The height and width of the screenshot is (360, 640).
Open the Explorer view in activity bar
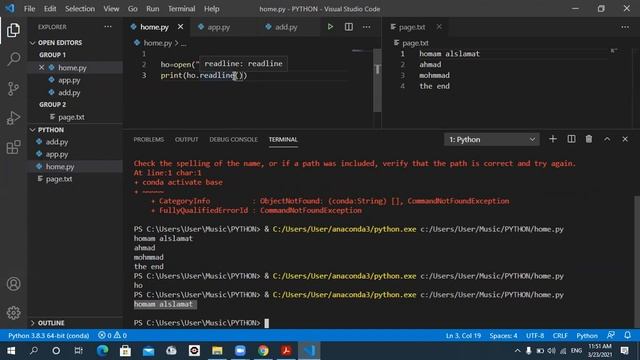click(x=13, y=30)
